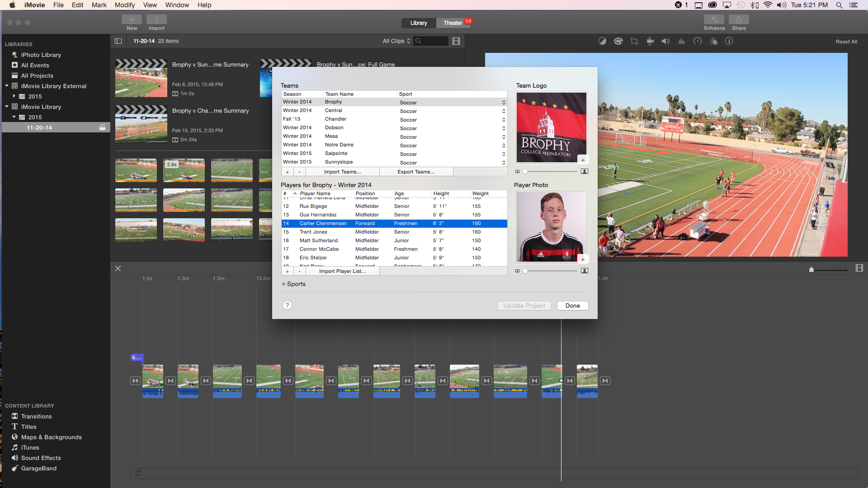This screenshot has width=868, height=488.
Task: Click Import Player List
Action: [342, 271]
